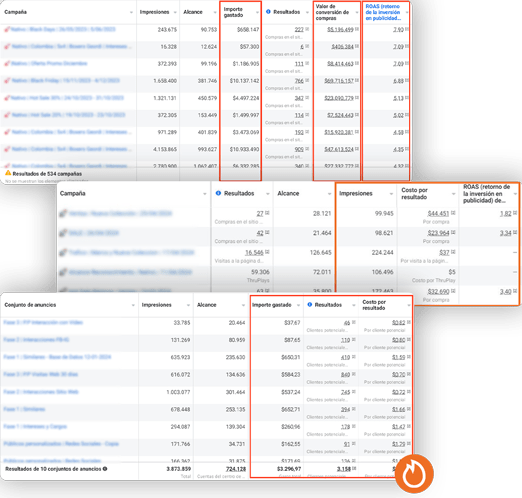Open the Campaña column dropdown in top table

pos(131,12)
